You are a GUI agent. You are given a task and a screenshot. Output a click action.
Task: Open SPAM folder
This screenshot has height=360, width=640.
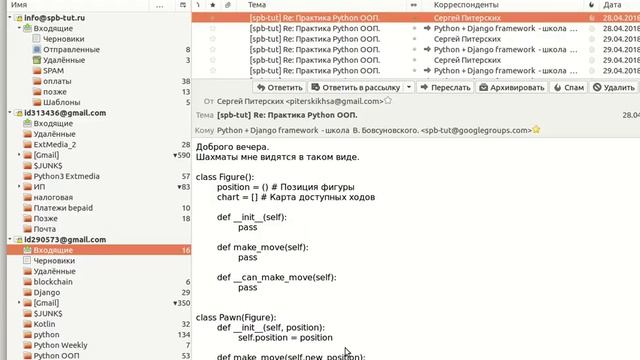click(53, 71)
